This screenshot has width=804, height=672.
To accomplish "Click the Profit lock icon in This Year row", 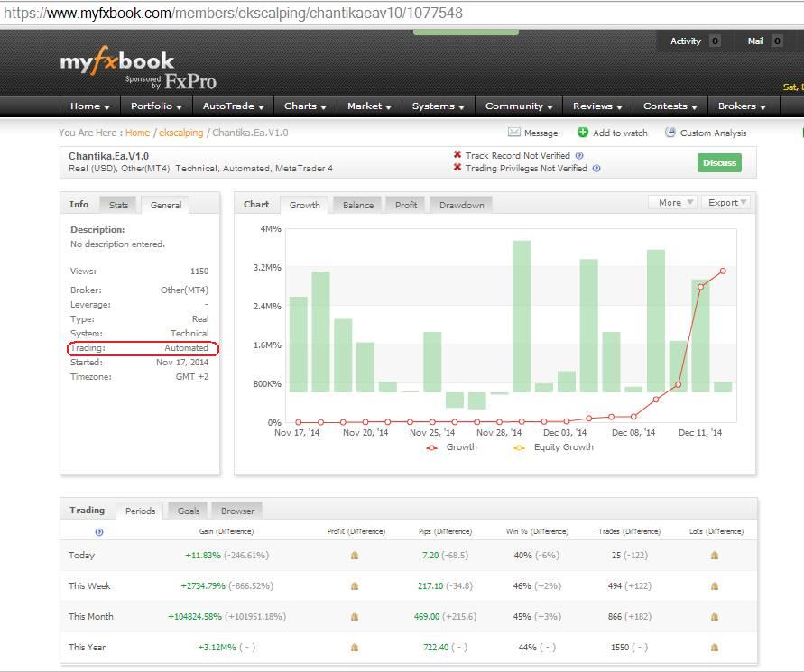I will tap(355, 648).
